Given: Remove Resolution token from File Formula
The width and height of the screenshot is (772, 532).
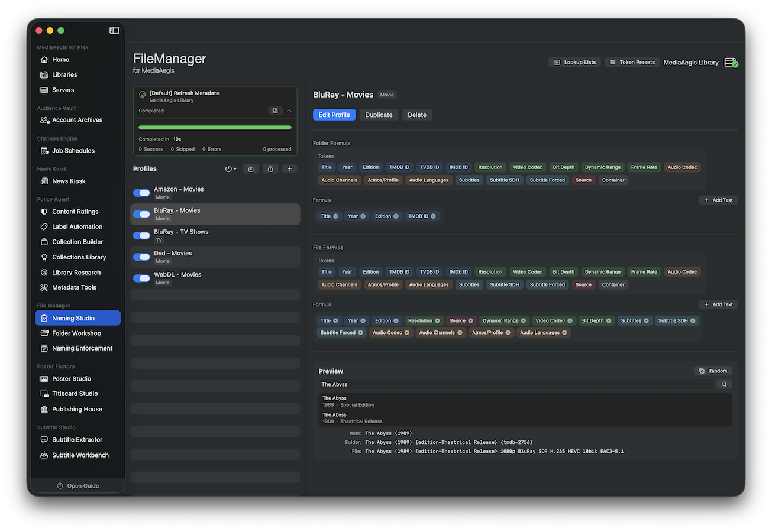Looking at the screenshot, I should coord(438,321).
